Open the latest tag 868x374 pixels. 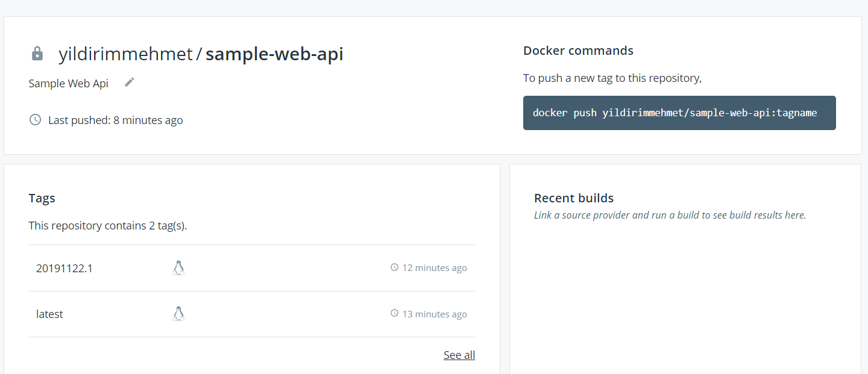pyautogui.click(x=49, y=314)
